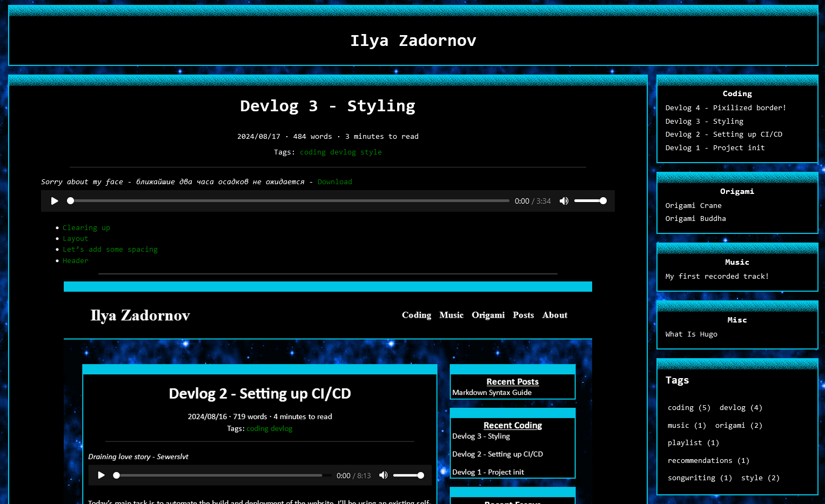Open the devlog tag under Devlog 3
The image size is (825, 504).
[x=343, y=152]
